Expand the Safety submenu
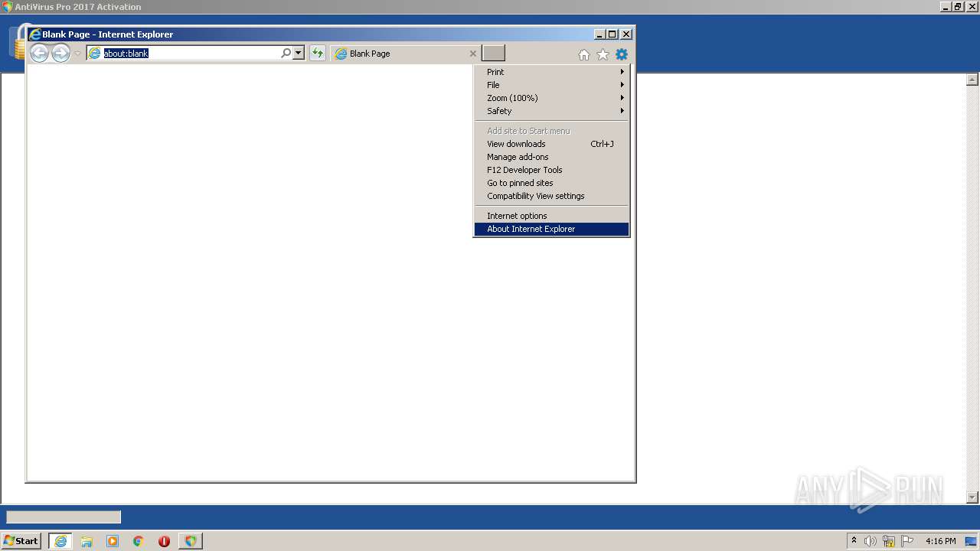The width and height of the screenshot is (980, 551). 552,111
